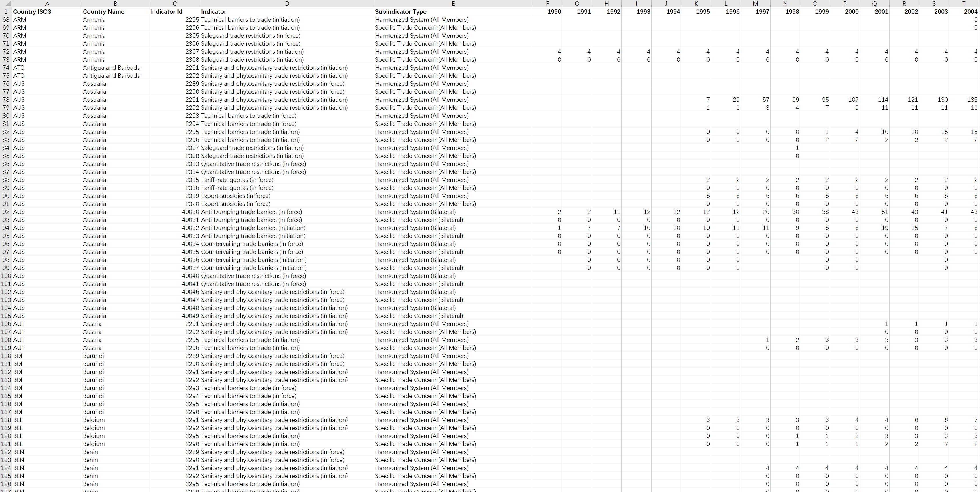Select Austria cell in row 106

tap(92, 324)
